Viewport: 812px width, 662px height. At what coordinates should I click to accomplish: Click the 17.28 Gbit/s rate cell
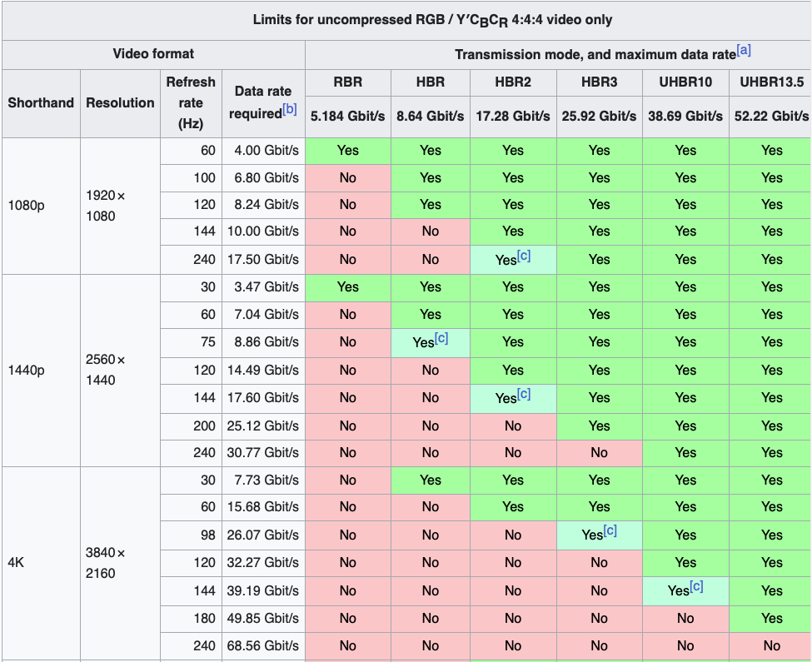pos(513,117)
